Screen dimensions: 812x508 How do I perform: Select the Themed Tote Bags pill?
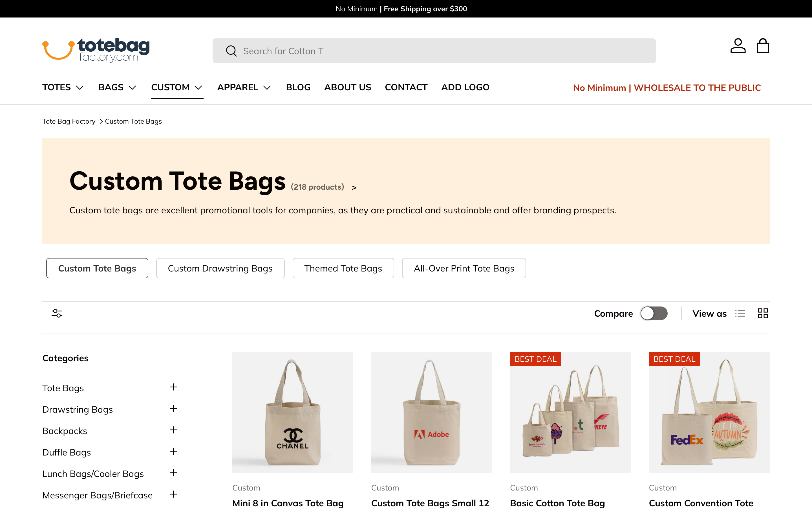tap(343, 268)
